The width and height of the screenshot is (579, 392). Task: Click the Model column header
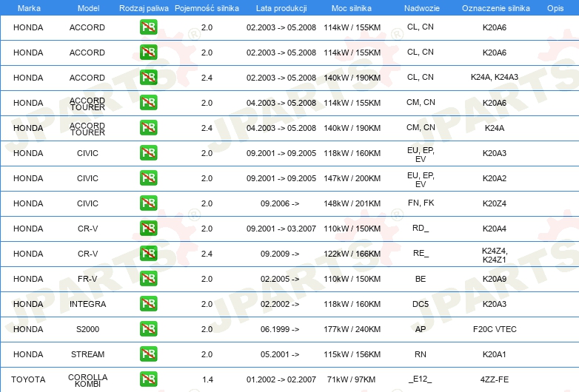point(88,8)
